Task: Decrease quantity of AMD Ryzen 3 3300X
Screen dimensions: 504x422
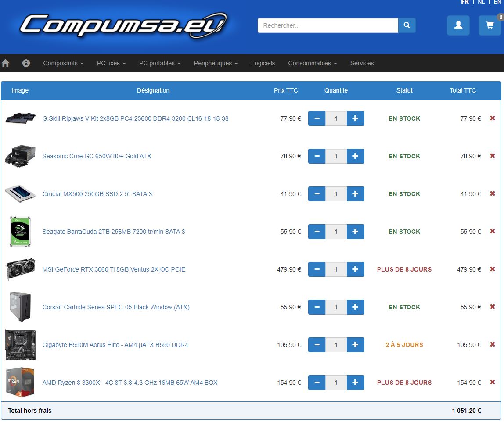Action: coord(317,383)
